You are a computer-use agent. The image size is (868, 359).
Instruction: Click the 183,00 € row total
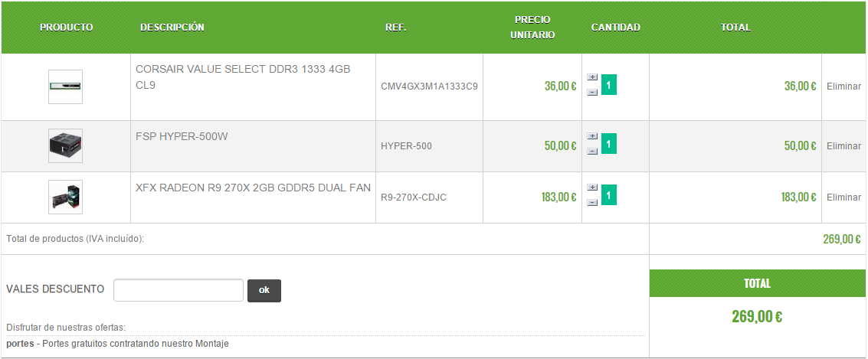click(x=798, y=197)
